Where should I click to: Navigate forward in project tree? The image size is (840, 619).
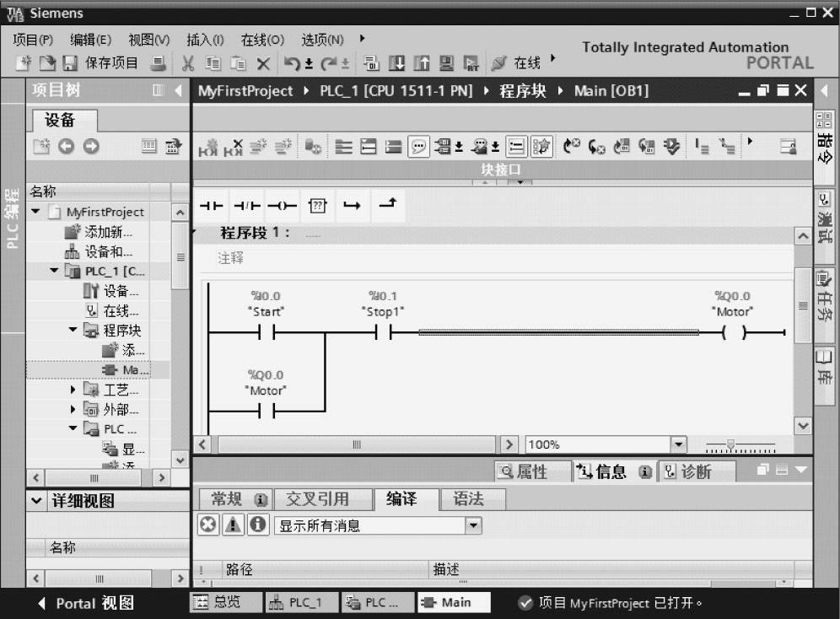tap(91, 146)
